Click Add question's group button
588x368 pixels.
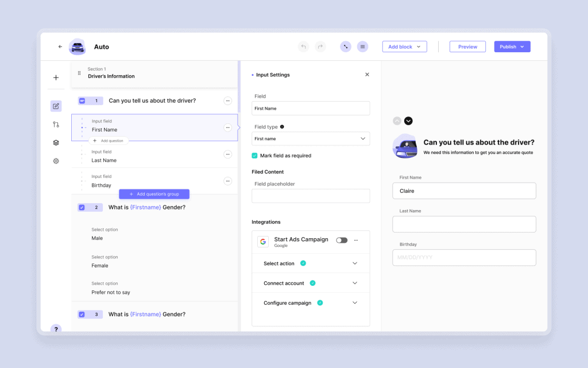(x=154, y=194)
